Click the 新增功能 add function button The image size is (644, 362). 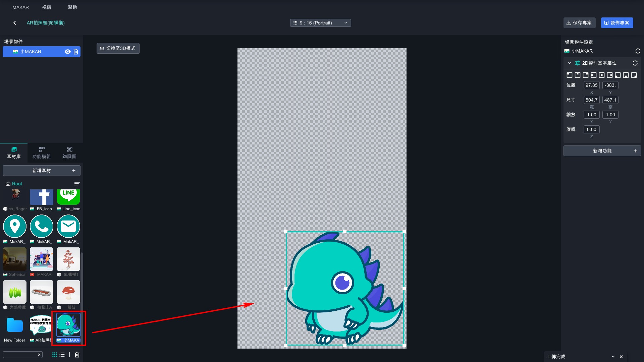coord(602,151)
